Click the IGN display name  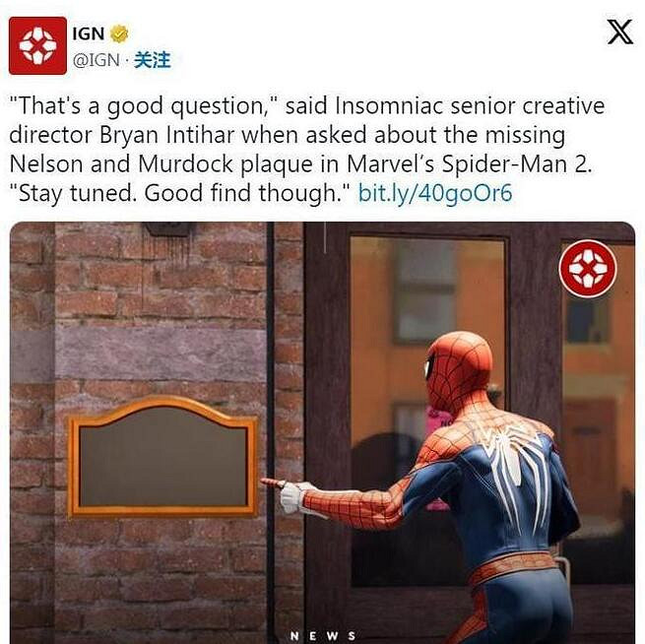[x=89, y=33]
